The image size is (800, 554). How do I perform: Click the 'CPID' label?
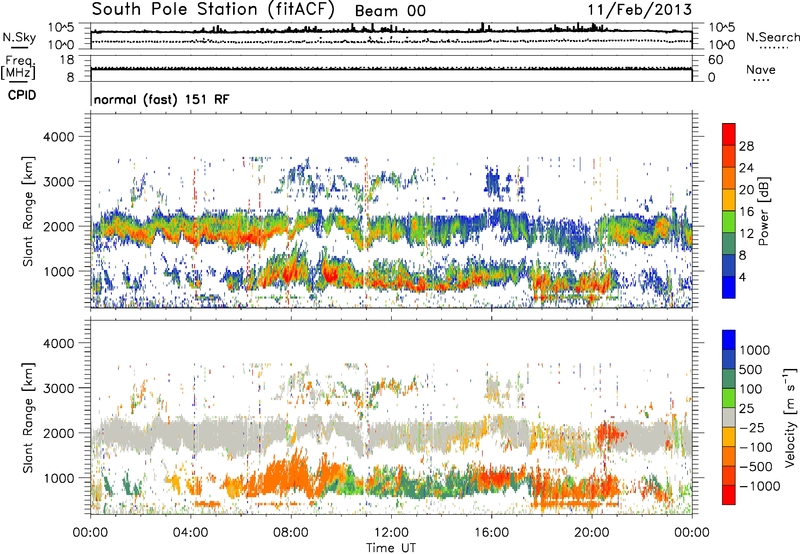(22, 95)
